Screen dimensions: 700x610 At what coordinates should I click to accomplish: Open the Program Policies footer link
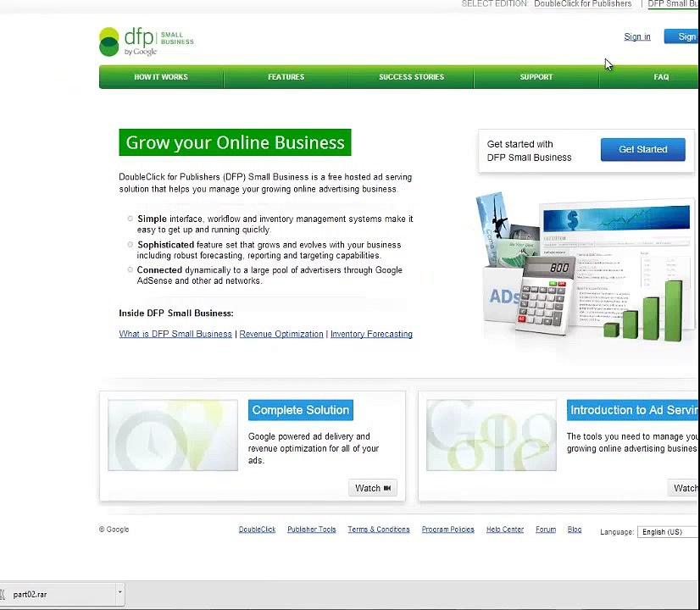447,530
